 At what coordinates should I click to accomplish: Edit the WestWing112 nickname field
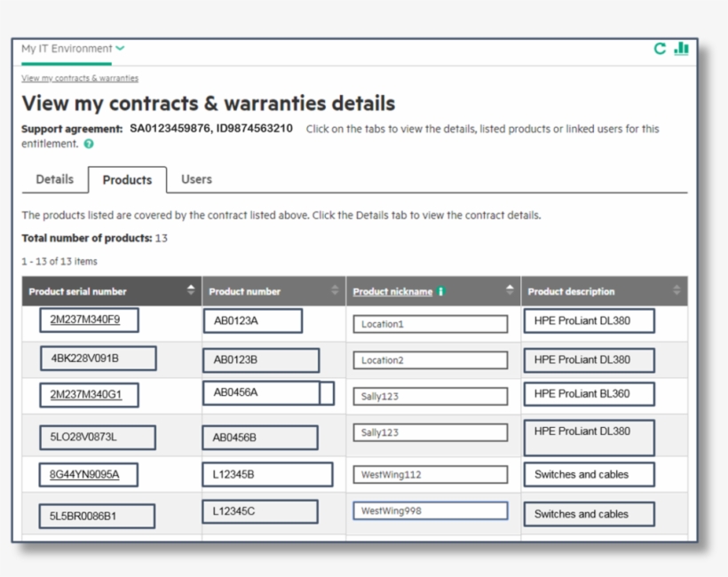point(431,475)
